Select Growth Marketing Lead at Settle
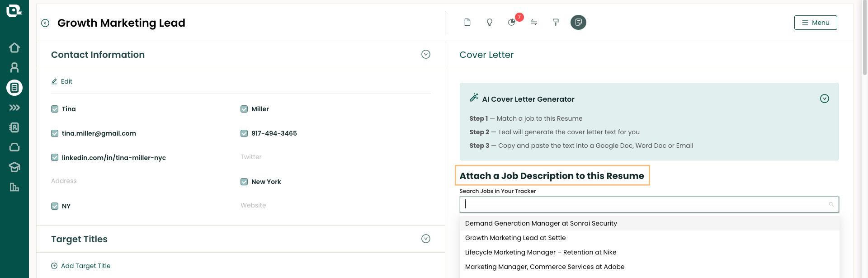 515,238
